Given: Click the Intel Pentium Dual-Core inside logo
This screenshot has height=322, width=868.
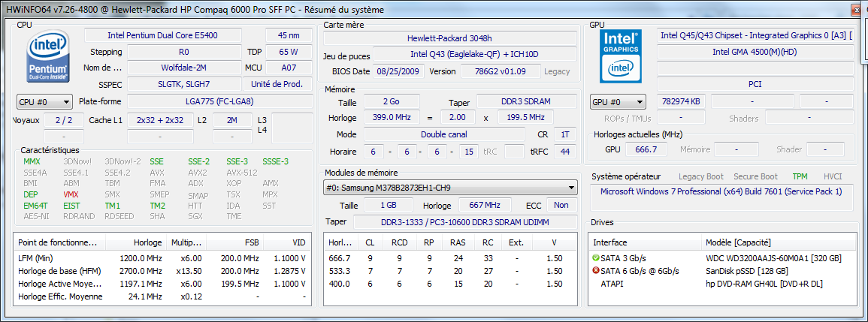Looking at the screenshot, I should pyautogui.click(x=48, y=56).
